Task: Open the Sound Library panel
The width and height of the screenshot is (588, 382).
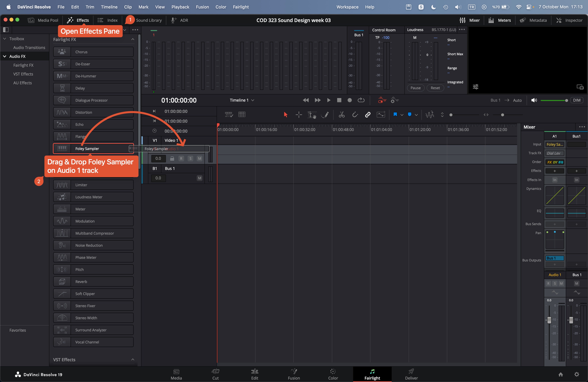Action: point(149,20)
